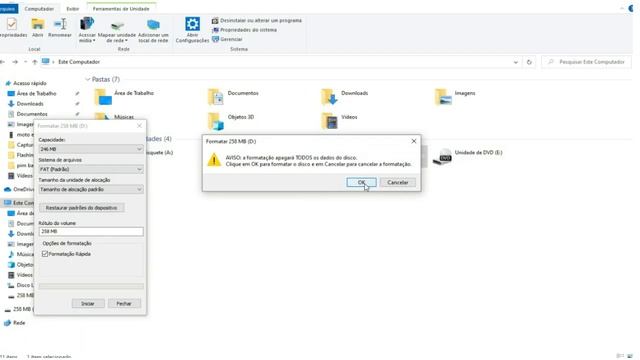Collapse the Pastas (7) group
640x360 pixels.
coord(87,79)
